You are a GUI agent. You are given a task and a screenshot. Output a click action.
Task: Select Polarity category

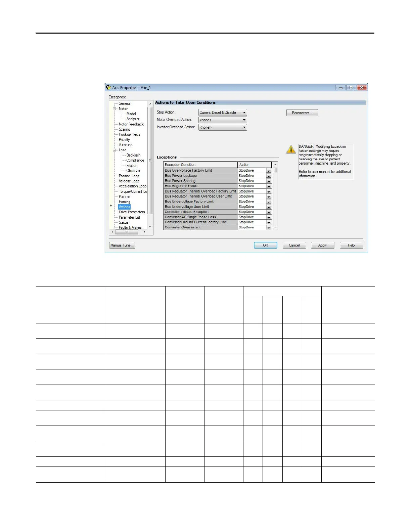(124, 140)
